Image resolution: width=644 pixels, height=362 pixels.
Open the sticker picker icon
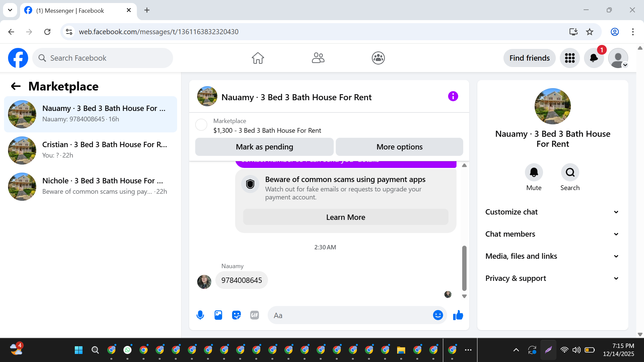(x=236, y=315)
